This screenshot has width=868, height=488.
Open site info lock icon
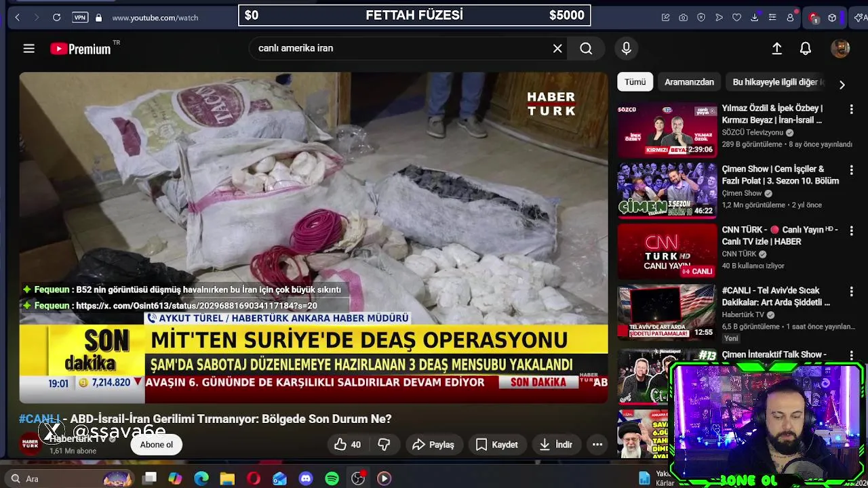click(x=98, y=18)
